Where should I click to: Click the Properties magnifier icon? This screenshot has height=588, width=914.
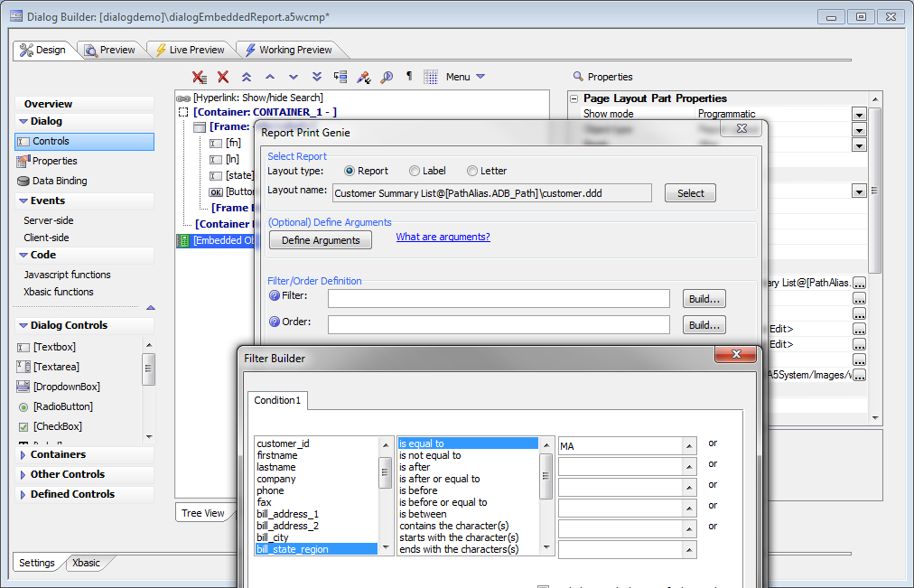(x=578, y=77)
